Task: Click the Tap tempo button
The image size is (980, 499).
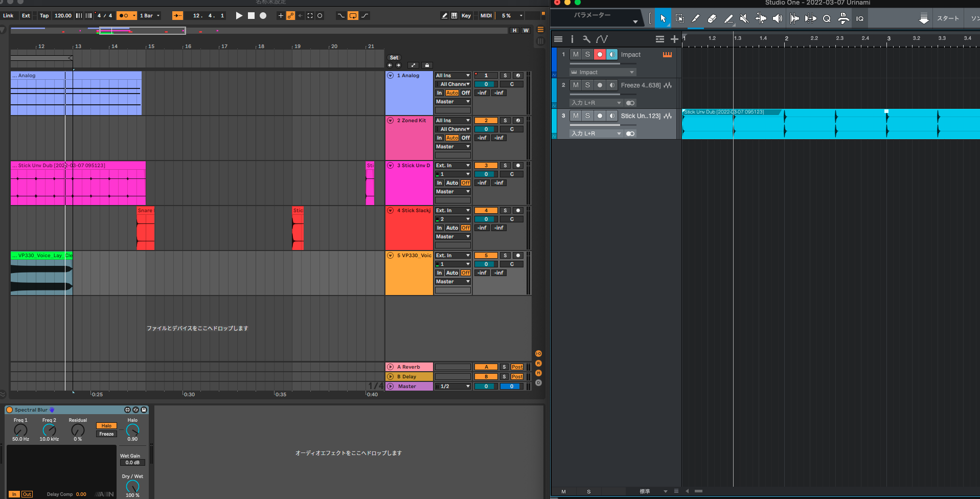Action: click(44, 16)
